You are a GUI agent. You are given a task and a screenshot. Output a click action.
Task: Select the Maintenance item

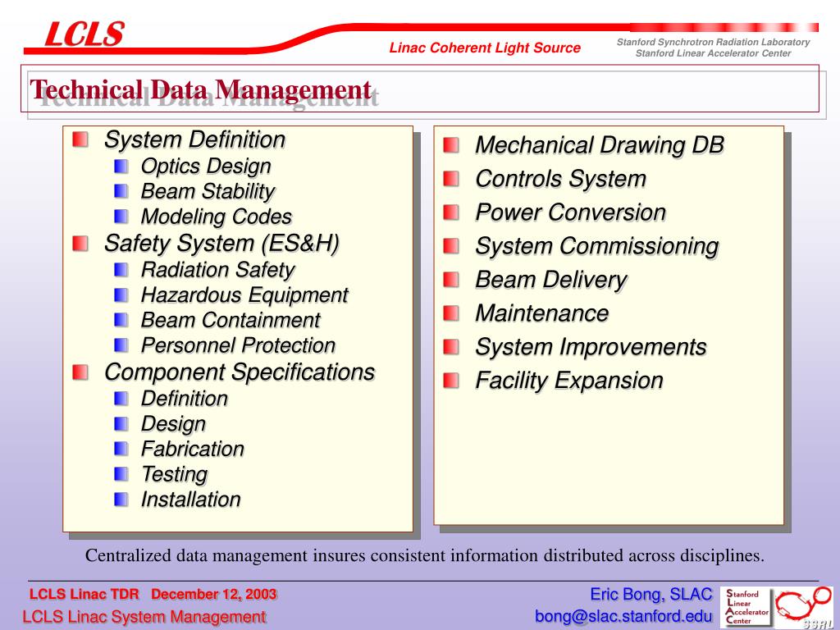tap(542, 313)
